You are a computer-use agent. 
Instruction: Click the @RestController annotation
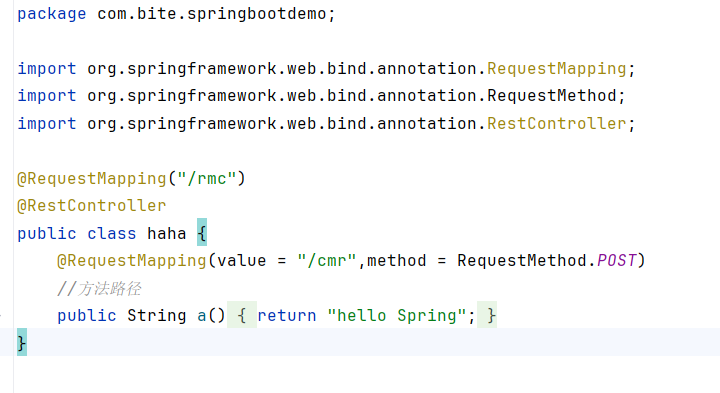92,206
